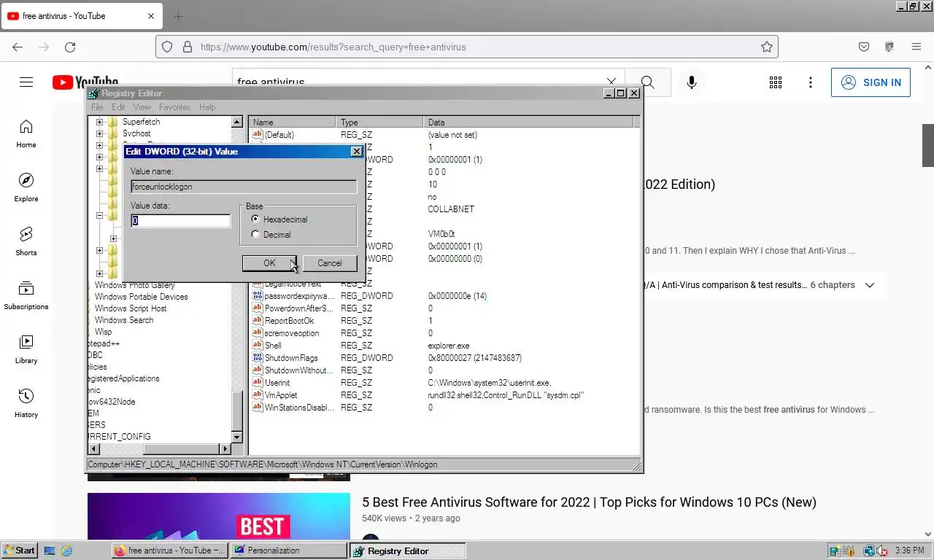The height and width of the screenshot is (560, 934).
Task: Select the Userinit registry value
Action: [x=277, y=383]
